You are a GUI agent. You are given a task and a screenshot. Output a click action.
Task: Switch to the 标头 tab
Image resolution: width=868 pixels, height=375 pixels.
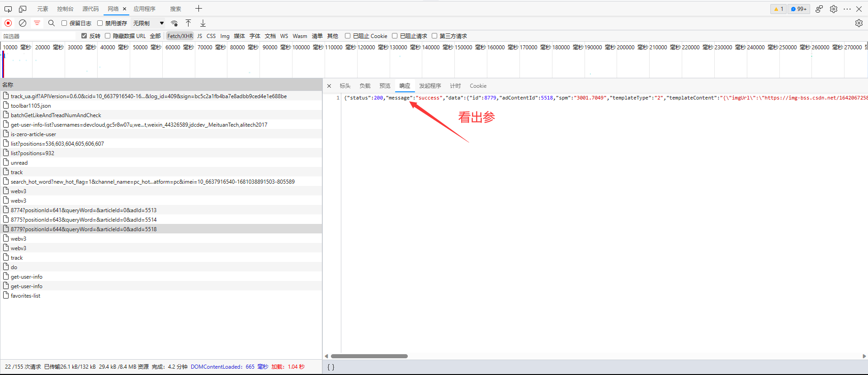[x=345, y=86]
